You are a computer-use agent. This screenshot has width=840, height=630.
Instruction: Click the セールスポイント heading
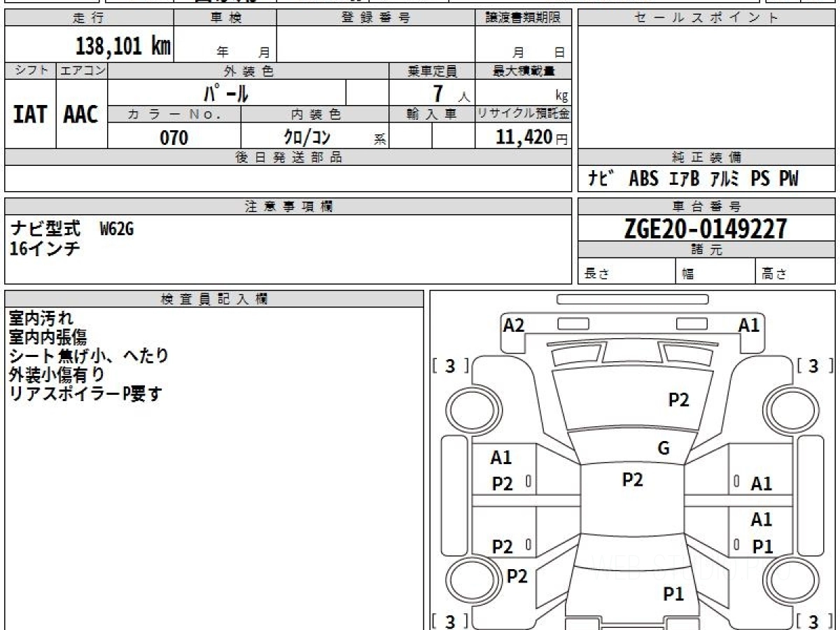coord(707,18)
